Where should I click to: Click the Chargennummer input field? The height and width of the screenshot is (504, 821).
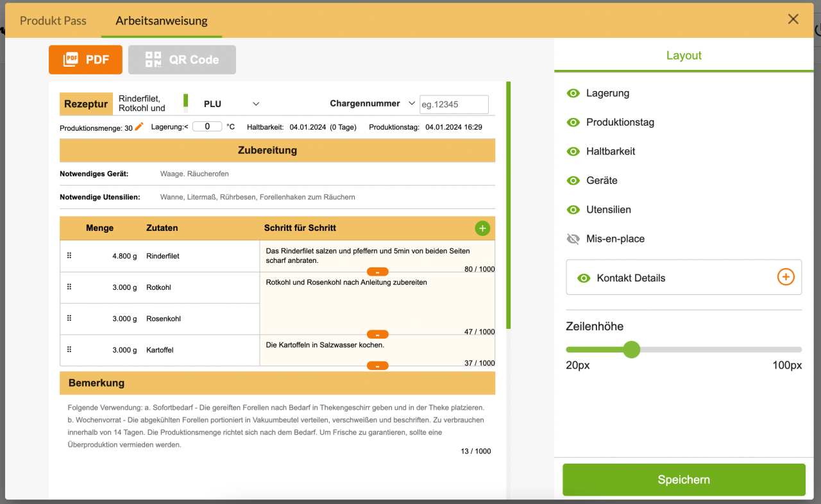click(453, 104)
